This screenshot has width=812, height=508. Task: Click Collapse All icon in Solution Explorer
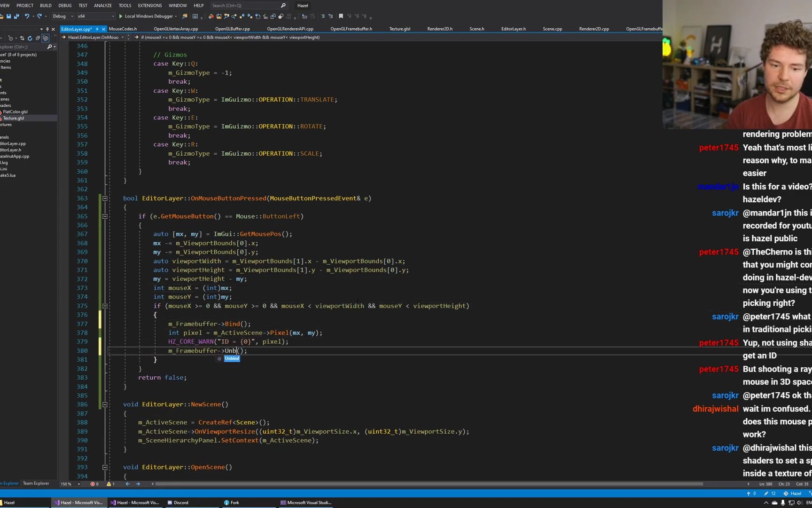pyautogui.click(x=38, y=39)
